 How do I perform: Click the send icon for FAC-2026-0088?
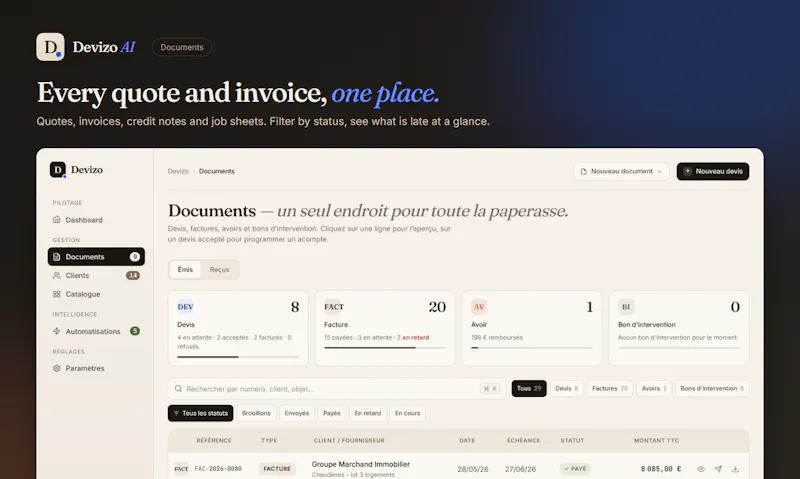pyautogui.click(x=718, y=469)
